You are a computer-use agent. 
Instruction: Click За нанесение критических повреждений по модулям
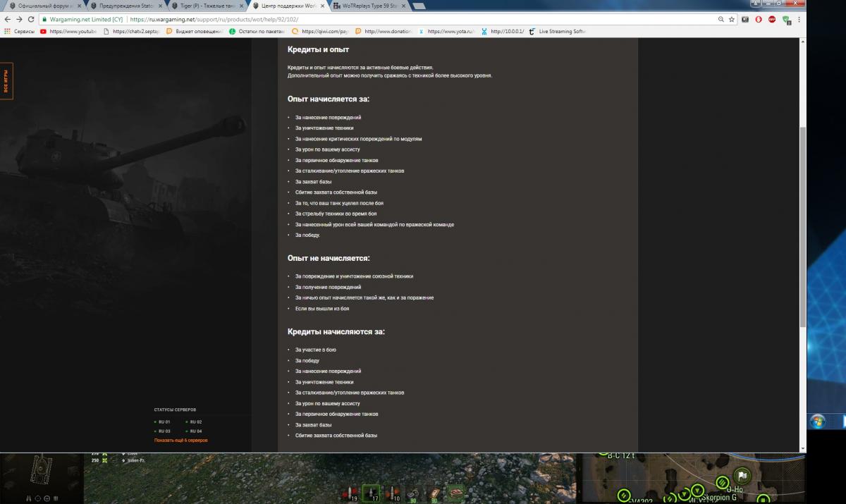point(358,139)
